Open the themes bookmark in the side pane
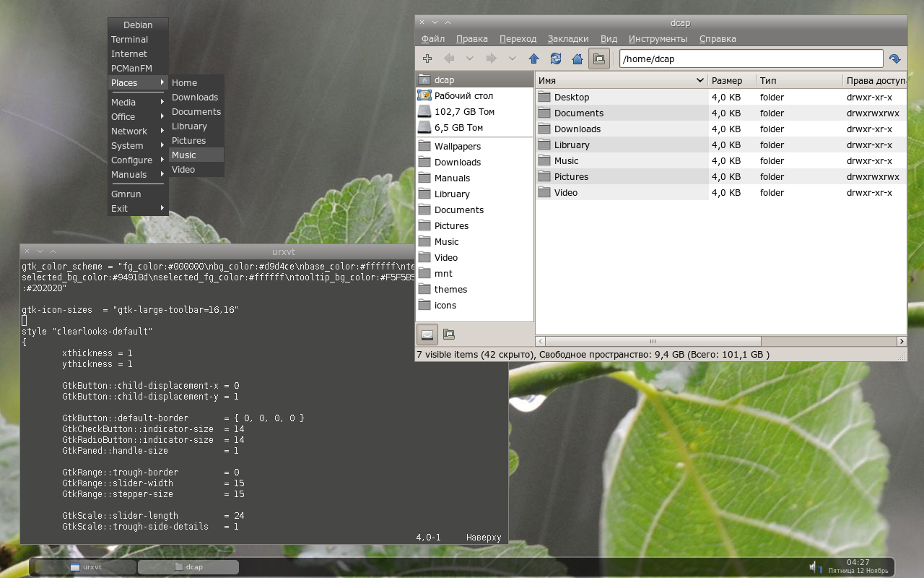 point(475,289)
